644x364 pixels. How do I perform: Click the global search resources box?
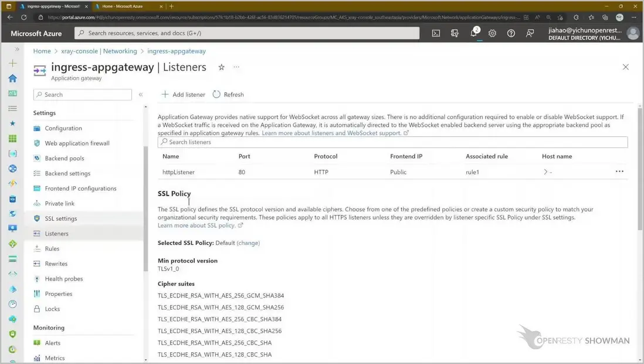tap(247, 33)
